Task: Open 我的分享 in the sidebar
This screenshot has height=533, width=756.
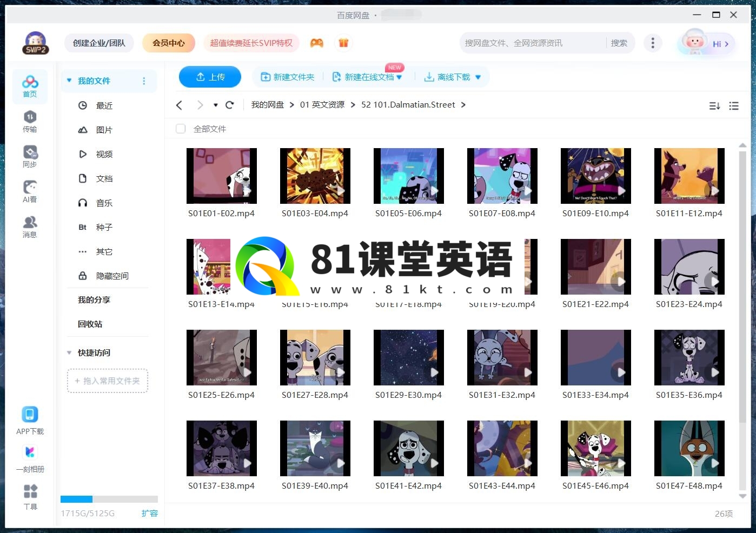Action: (94, 299)
